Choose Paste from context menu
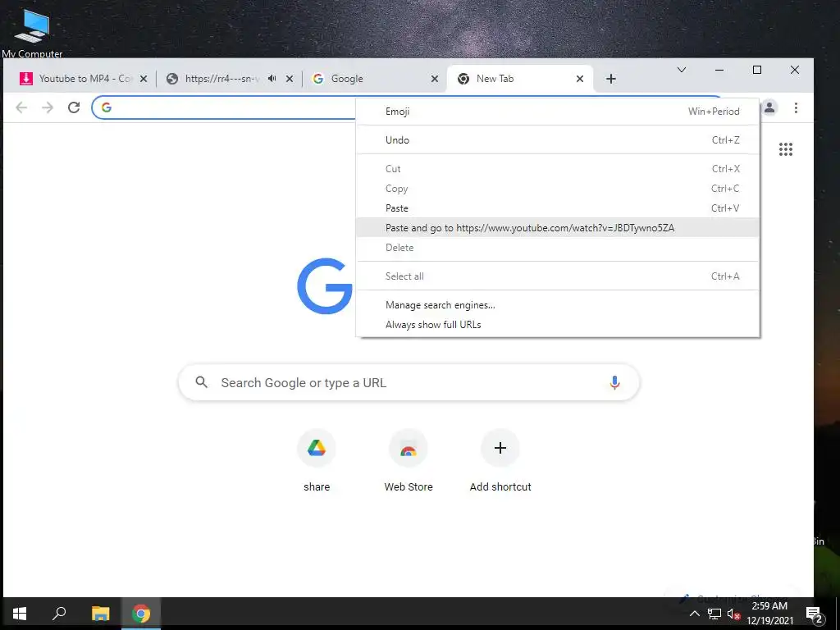 [x=558, y=208]
